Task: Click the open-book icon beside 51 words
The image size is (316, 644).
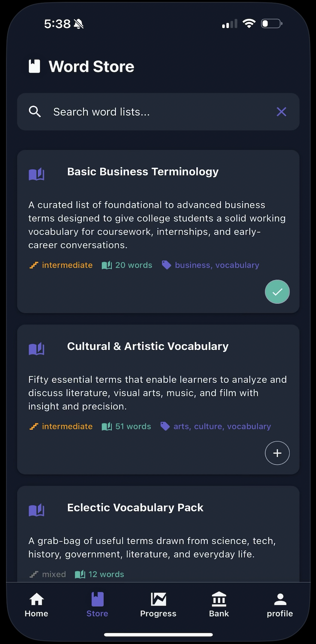Action: pyautogui.click(x=106, y=426)
